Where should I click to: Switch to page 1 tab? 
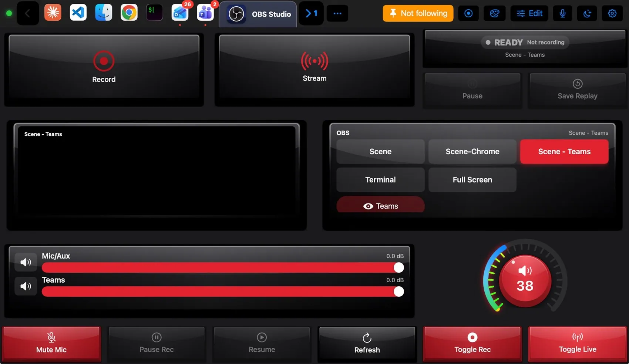pyautogui.click(x=311, y=13)
